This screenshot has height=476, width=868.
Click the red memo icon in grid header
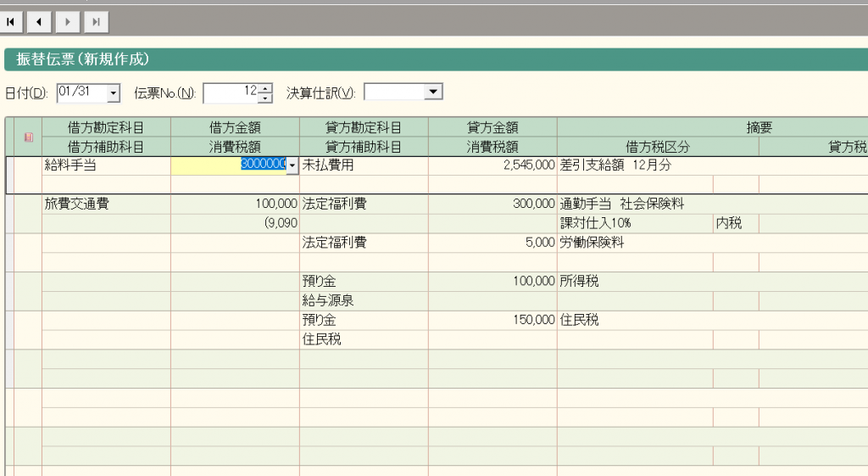28,137
